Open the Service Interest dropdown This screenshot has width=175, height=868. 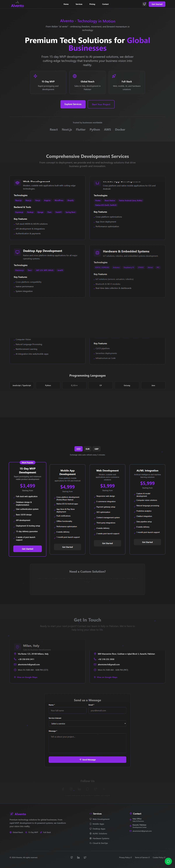87,723
